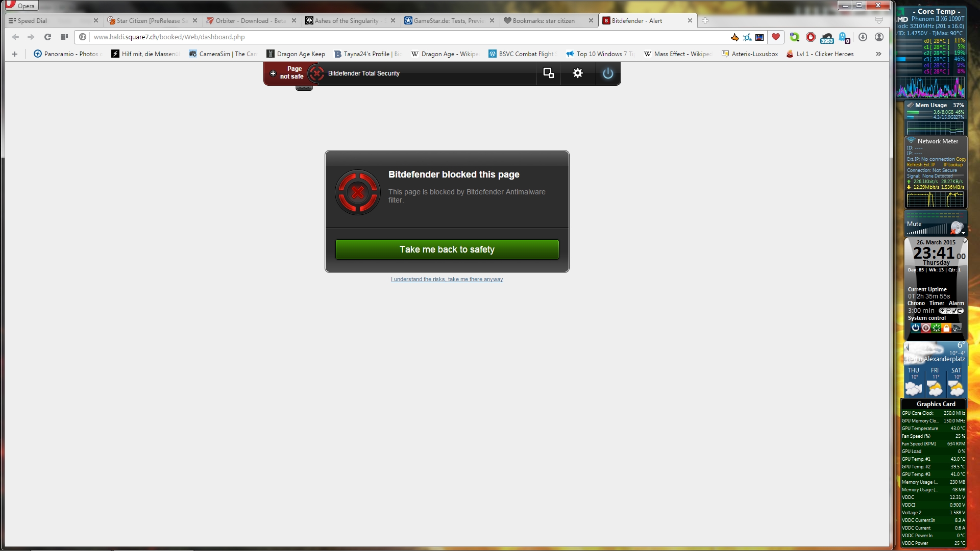Click the red stop-hand adblock icon
Viewport: 980px width, 551px height.
[x=811, y=37]
